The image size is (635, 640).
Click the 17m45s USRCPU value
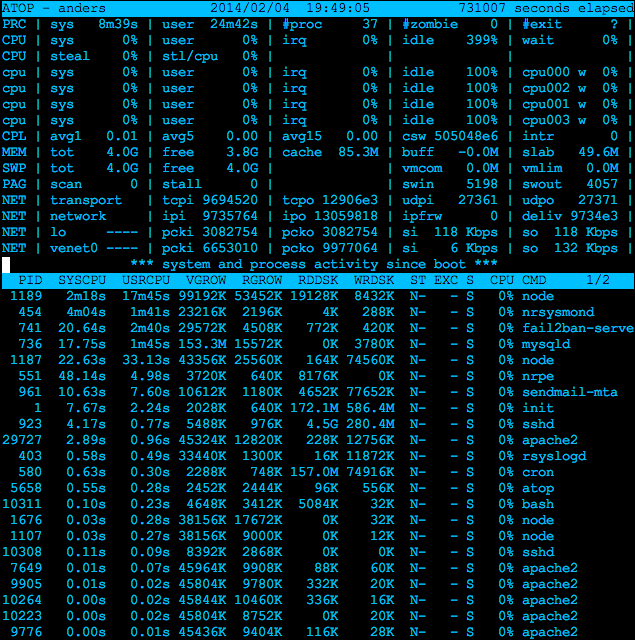[146, 296]
